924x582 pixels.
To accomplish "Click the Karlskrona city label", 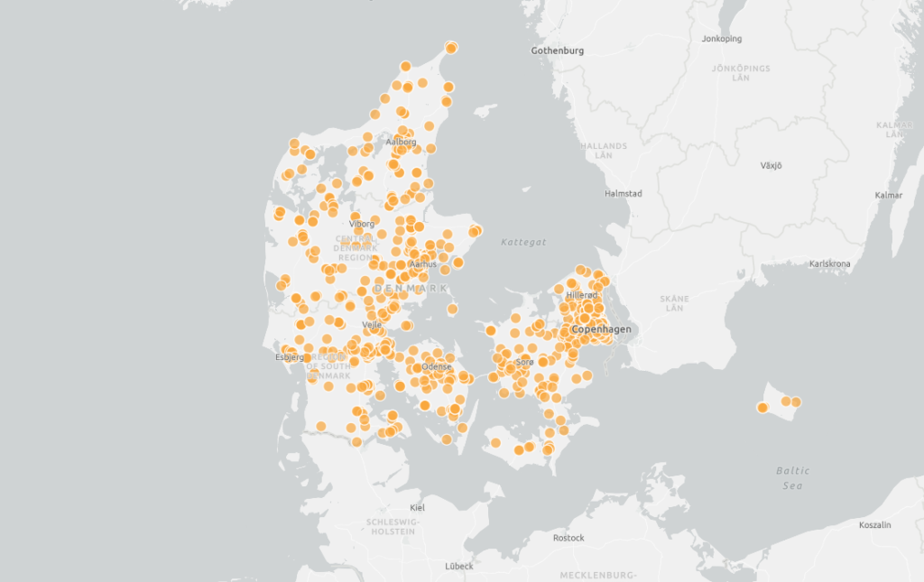I will click(x=830, y=263).
